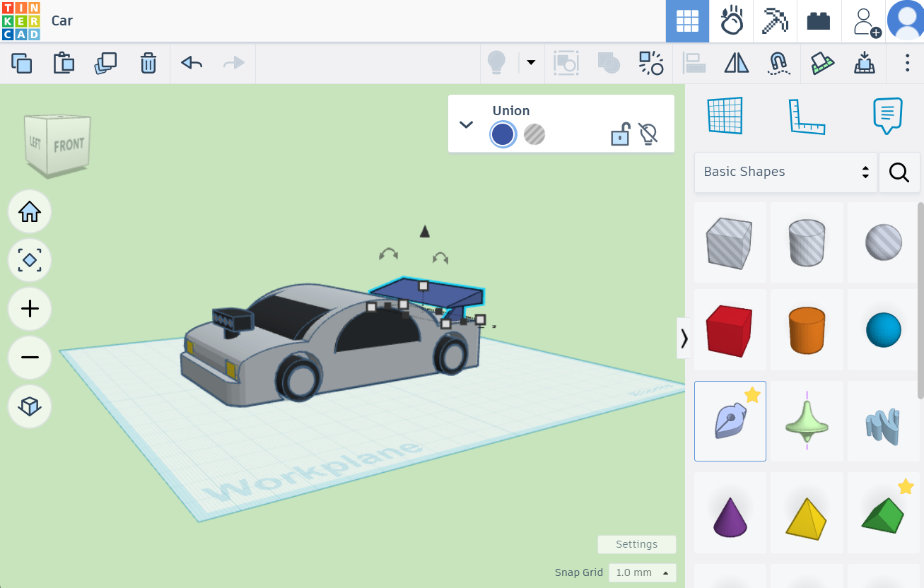Zoom out with the minus button

pyautogui.click(x=30, y=358)
